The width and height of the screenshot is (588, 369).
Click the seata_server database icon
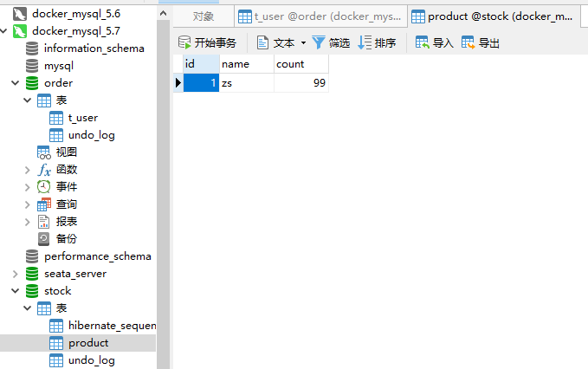[x=32, y=274]
